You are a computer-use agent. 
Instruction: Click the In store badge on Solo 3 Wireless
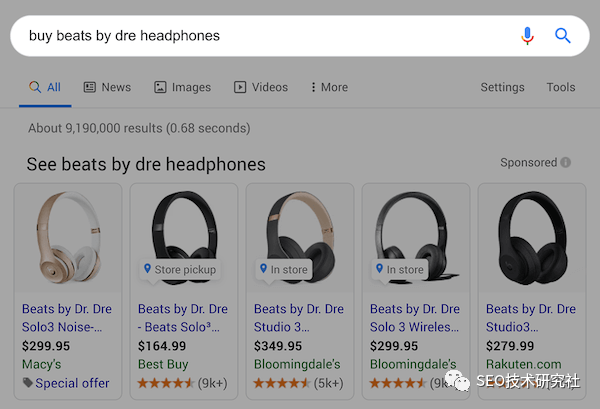(x=400, y=270)
